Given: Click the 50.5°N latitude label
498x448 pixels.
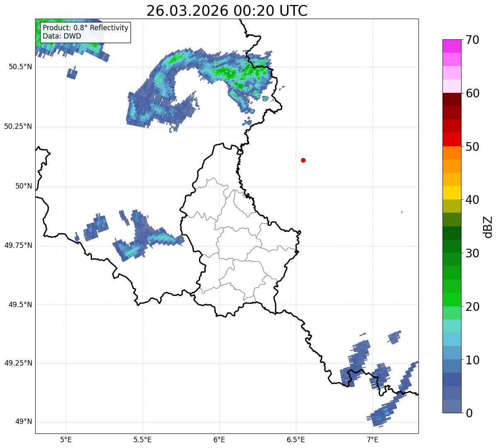Looking at the screenshot, I should (20, 67).
